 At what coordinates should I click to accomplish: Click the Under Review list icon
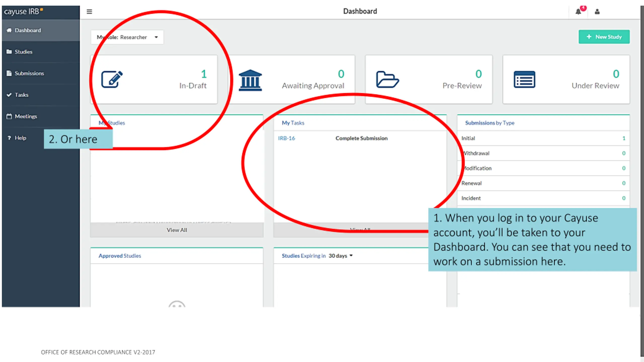[x=525, y=79]
